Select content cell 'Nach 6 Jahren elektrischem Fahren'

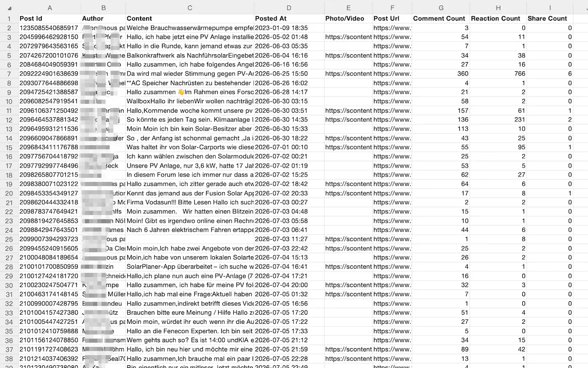click(x=190, y=230)
